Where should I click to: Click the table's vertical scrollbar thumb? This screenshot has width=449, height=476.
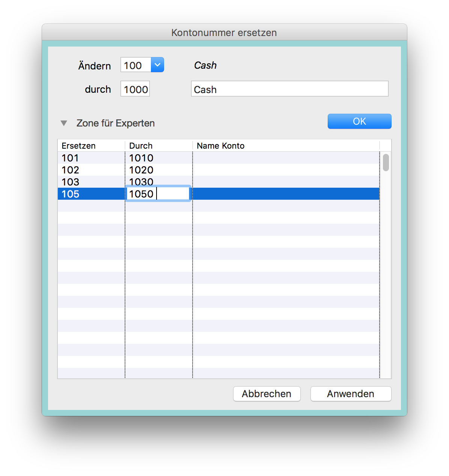coord(386,163)
